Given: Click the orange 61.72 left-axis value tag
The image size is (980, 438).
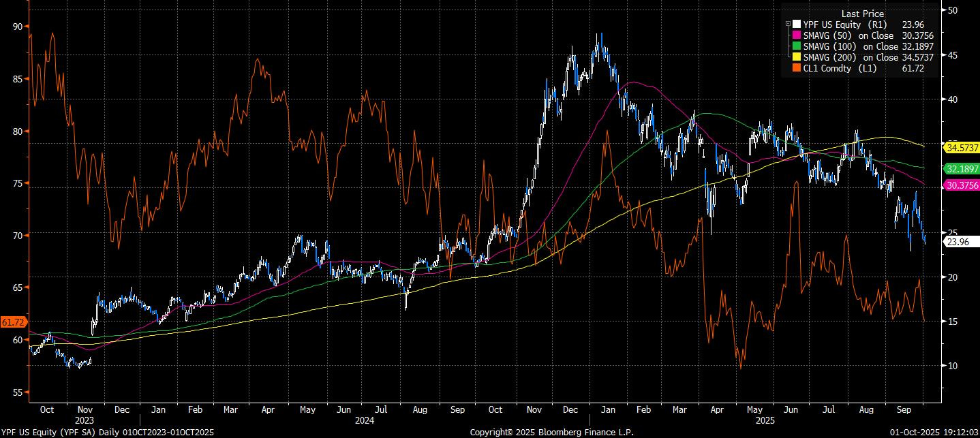Looking at the screenshot, I should click(x=13, y=322).
